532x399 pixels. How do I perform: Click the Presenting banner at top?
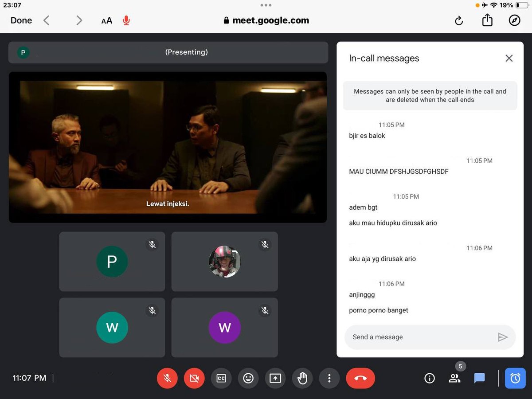pos(168,52)
